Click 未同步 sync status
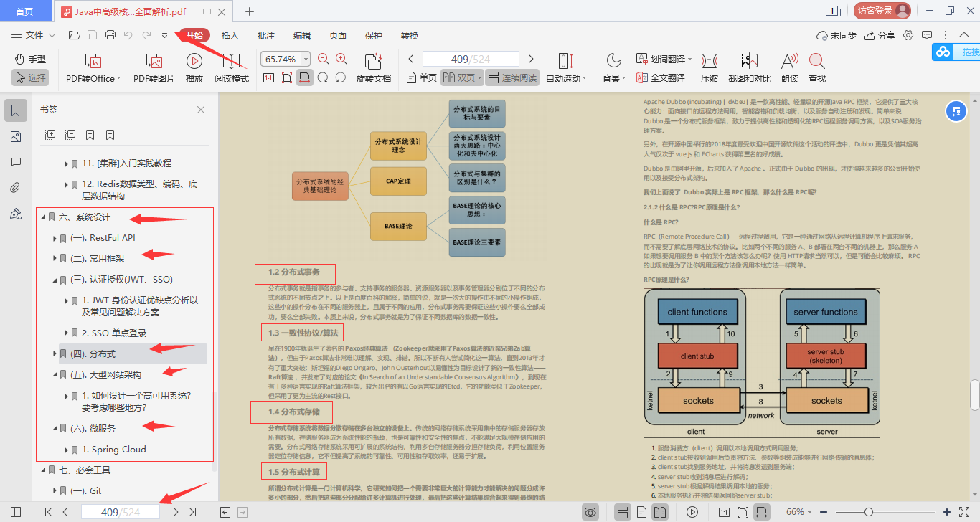This screenshot has width=980, height=522. click(837, 35)
